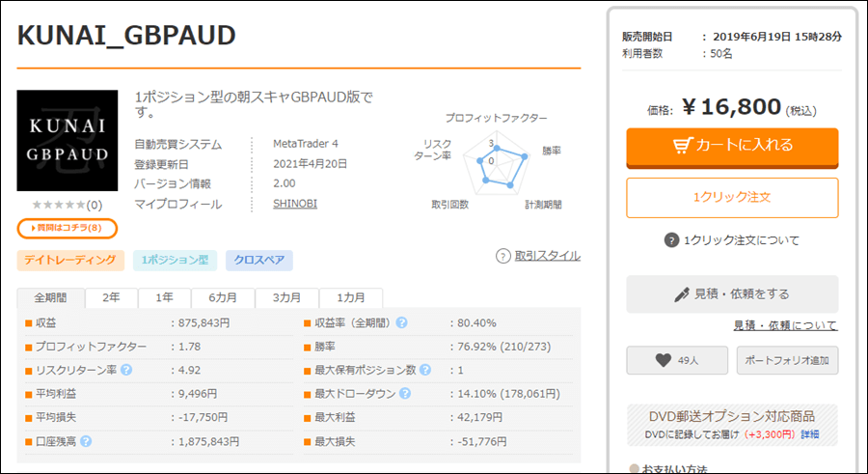Open the 取引スタイル link
Viewport: 868px width, 474px height.
pos(548,256)
